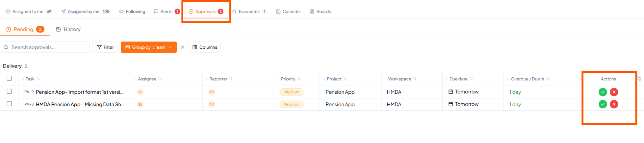Sort by the Due date column
644x143 pixels.
[x=458, y=79]
